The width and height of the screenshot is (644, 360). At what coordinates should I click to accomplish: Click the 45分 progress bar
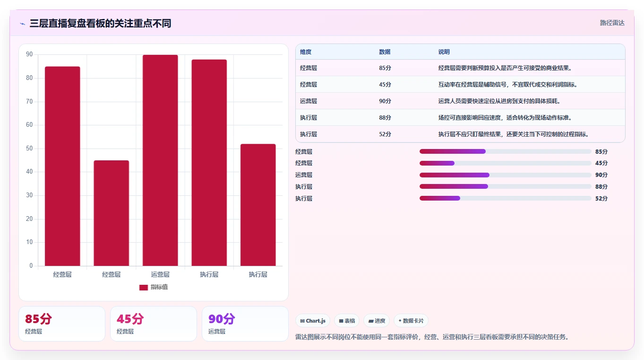pyautogui.click(x=506, y=163)
